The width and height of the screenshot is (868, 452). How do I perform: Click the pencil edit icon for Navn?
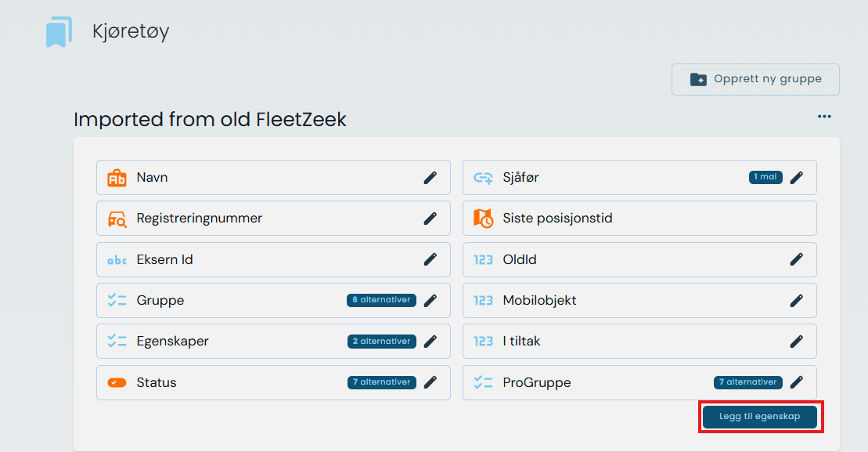pyautogui.click(x=430, y=178)
